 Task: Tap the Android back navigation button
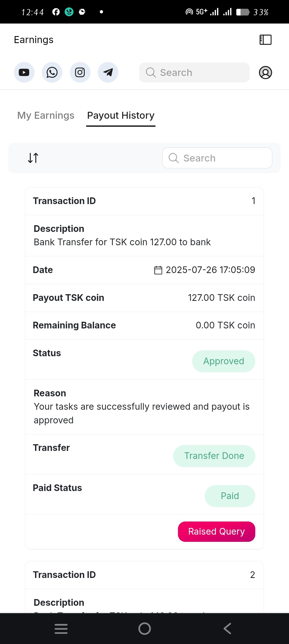coord(227,628)
